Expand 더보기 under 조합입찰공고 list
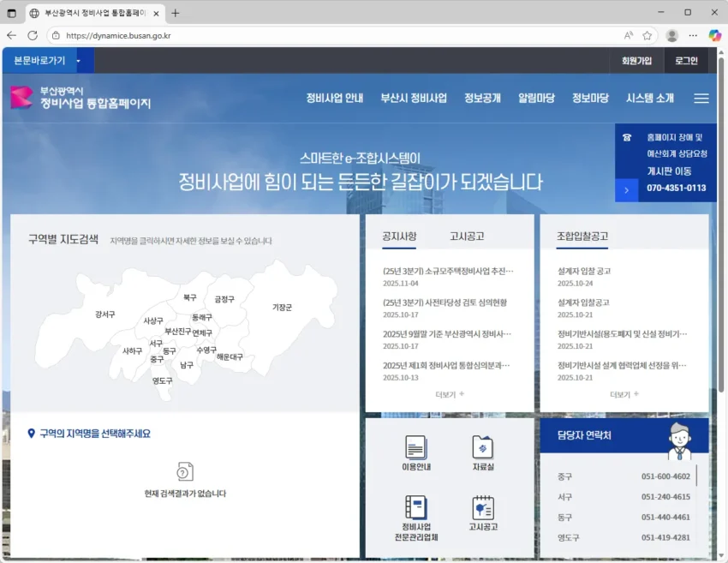728x563 pixels. point(623,394)
